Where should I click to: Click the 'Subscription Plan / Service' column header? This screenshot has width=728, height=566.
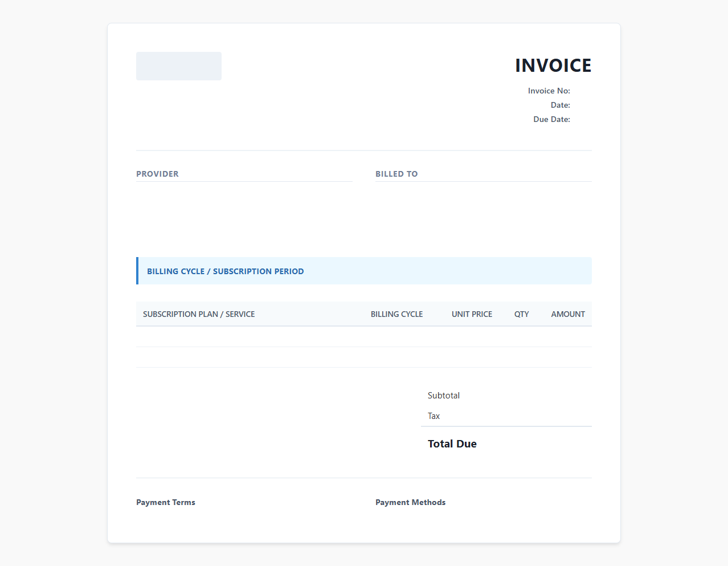point(199,314)
